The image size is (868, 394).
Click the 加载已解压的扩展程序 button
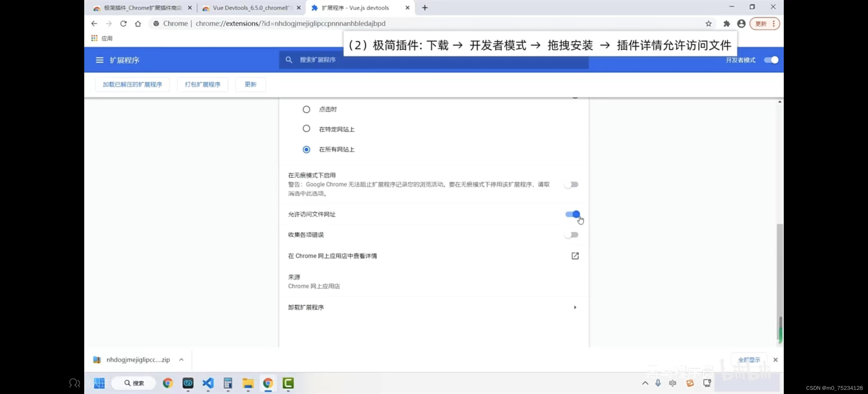132,84
